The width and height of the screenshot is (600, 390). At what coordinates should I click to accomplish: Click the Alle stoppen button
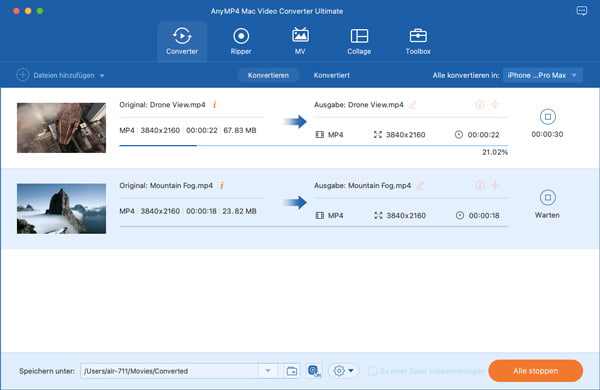[x=535, y=371]
